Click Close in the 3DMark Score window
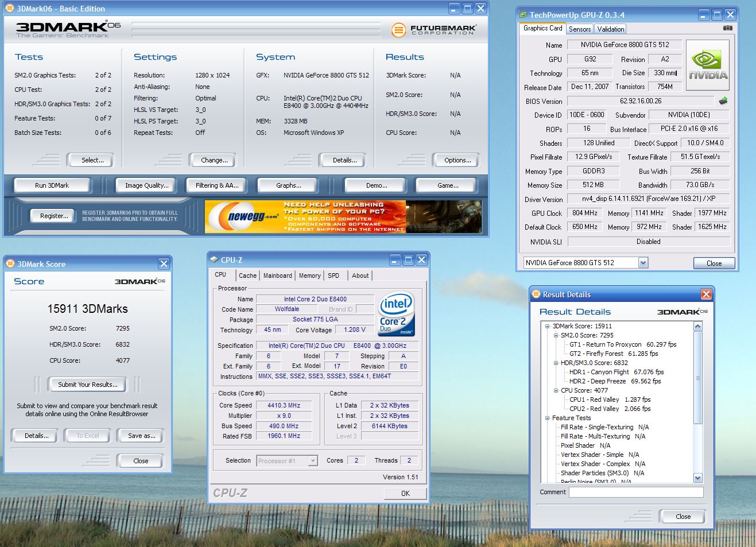This screenshot has width=756, height=547. pyautogui.click(x=140, y=461)
